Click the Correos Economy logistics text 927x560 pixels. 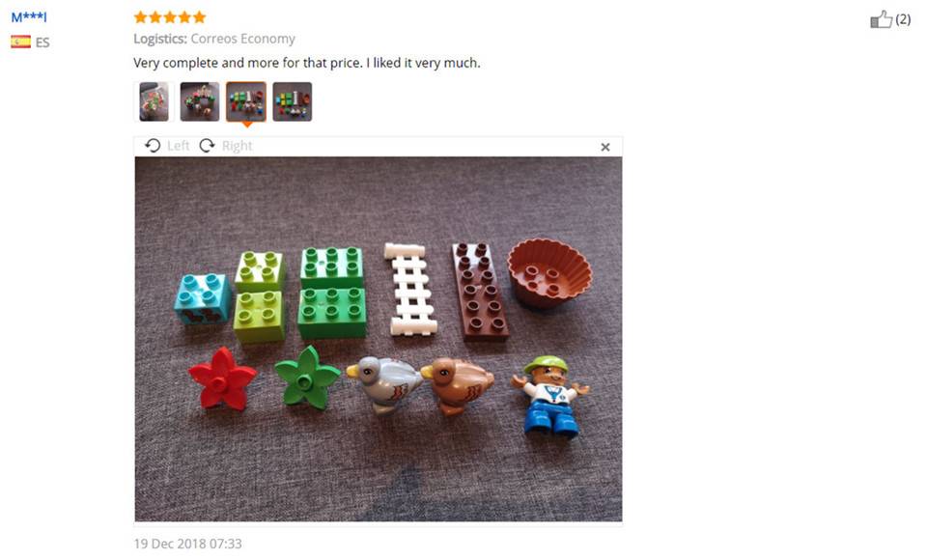tap(243, 39)
